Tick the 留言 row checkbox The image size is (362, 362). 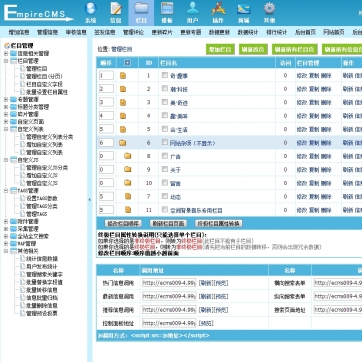(165, 182)
